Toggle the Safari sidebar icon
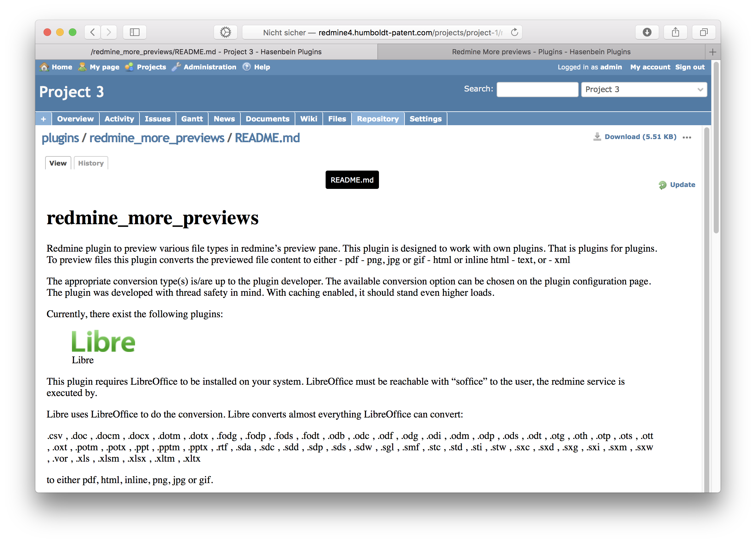The height and width of the screenshot is (543, 756). [x=135, y=32]
